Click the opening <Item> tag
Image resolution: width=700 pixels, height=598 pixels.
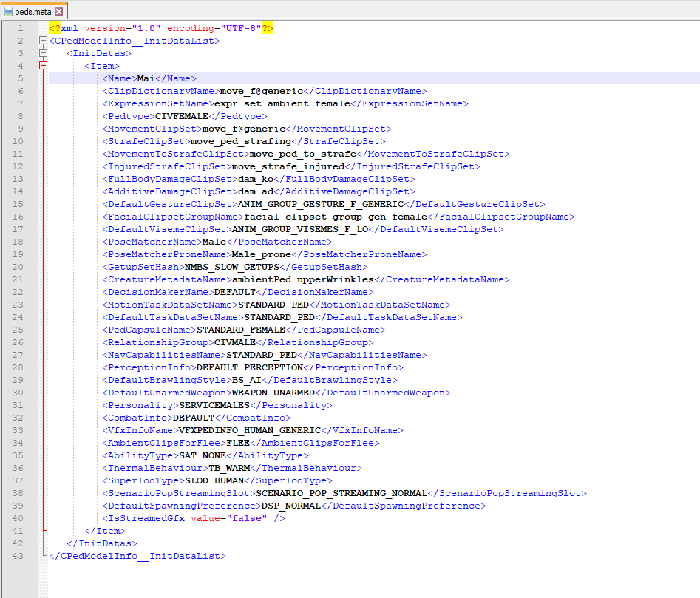102,66
